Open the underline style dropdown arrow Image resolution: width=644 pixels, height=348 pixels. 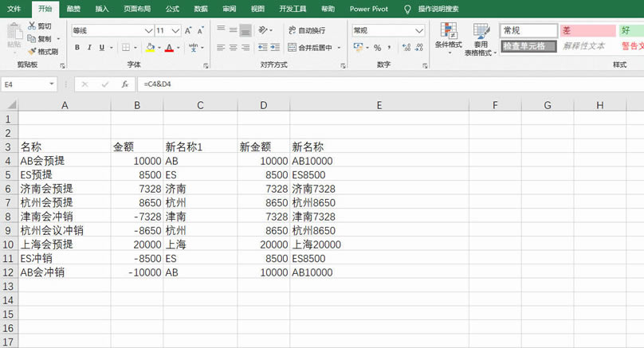pos(112,48)
